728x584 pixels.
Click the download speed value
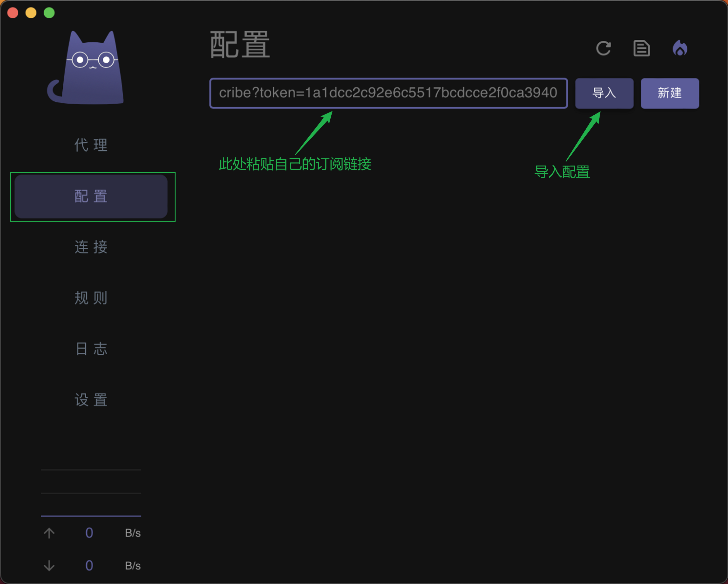pyautogui.click(x=89, y=566)
